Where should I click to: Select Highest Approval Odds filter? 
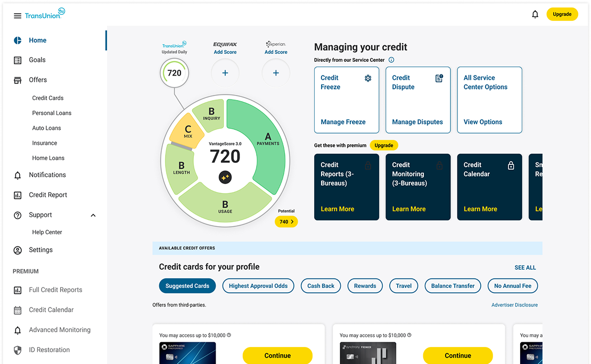(x=258, y=286)
